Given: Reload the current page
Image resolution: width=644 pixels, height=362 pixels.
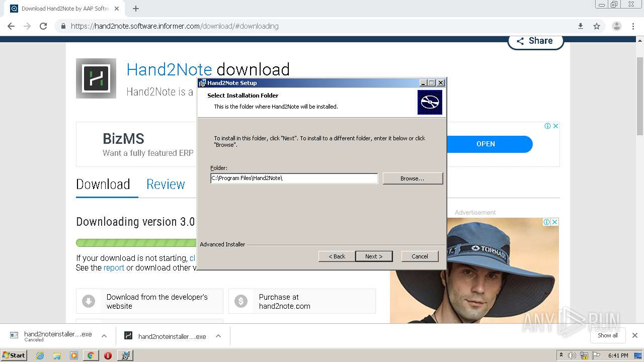Looking at the screenshot, I should tap(43, 26).
